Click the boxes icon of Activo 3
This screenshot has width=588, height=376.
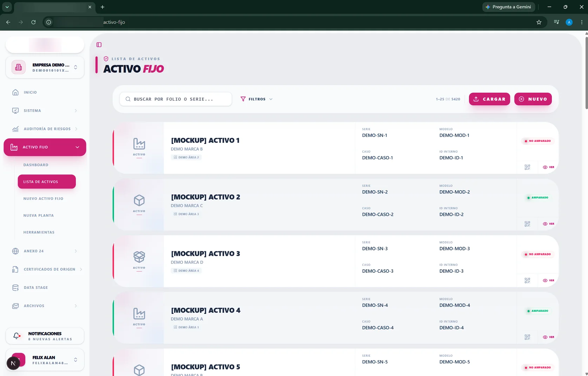click(x=139, y=257)
